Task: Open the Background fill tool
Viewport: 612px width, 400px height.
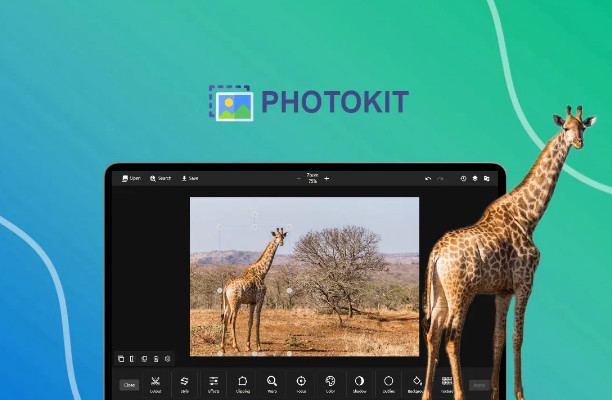Action: 417,382
